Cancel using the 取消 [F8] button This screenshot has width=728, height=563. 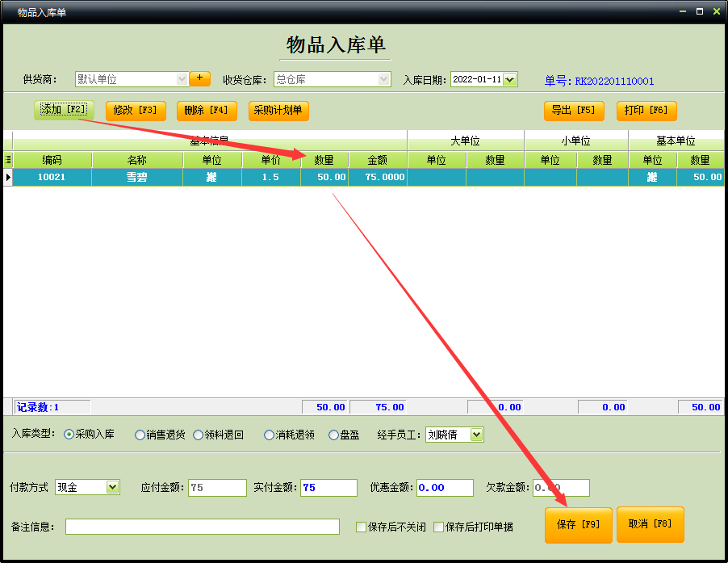pyautogui.click(x=650, y=525)
